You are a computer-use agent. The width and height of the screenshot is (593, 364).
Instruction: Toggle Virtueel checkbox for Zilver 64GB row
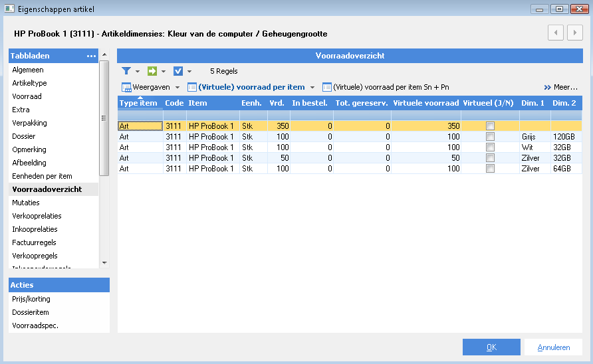(490, 168)
